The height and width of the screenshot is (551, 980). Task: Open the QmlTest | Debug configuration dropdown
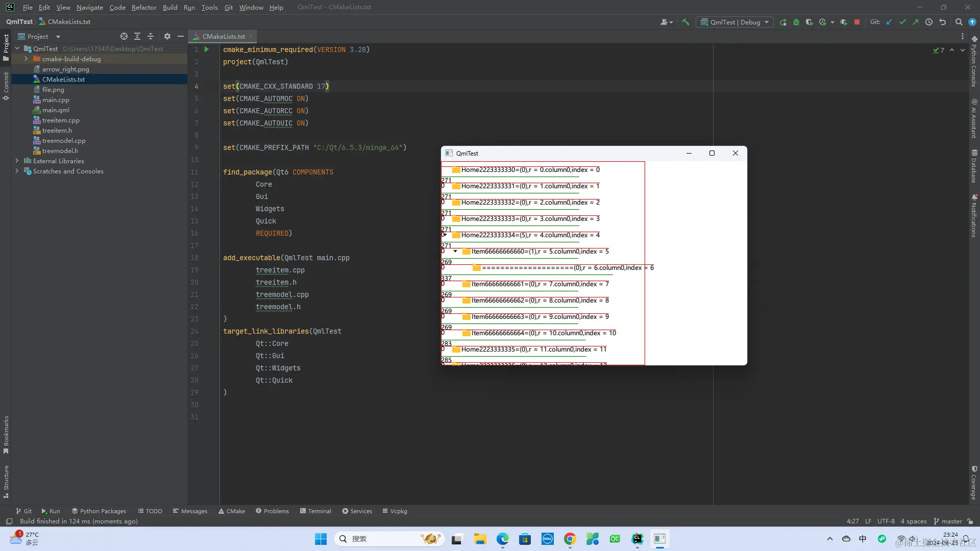click(x=735, y=22)
